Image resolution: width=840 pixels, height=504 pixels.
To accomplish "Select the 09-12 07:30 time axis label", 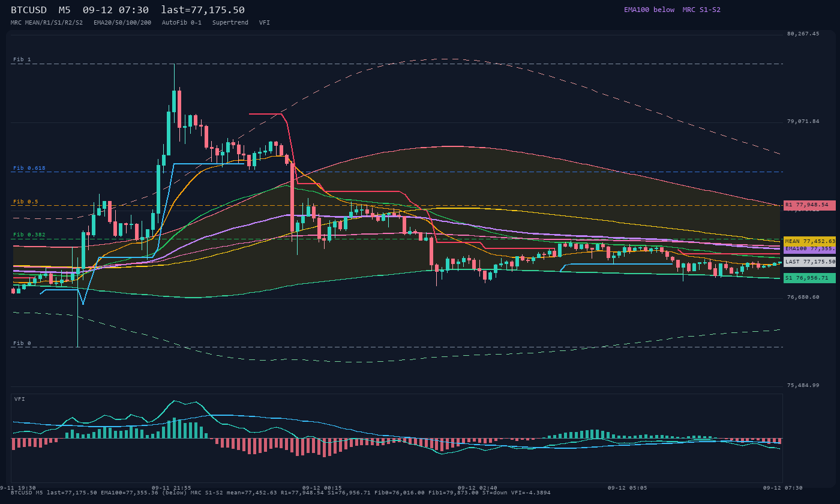I will coord(782,488).
